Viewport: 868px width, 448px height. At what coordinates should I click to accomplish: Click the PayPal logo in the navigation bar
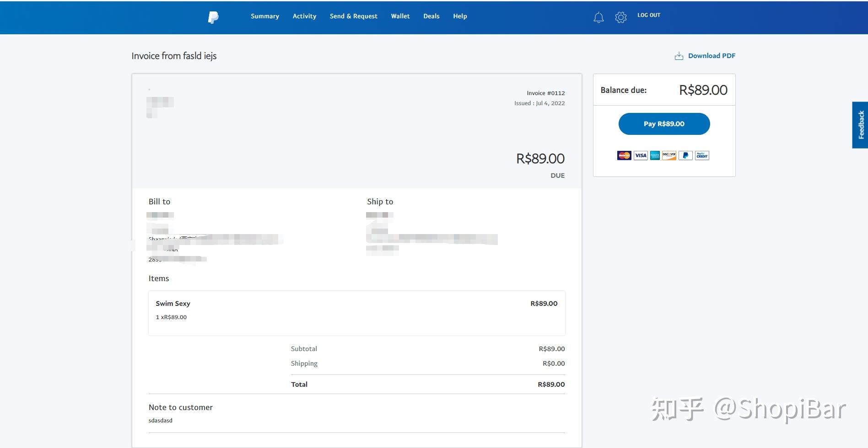tap(213, 17)
